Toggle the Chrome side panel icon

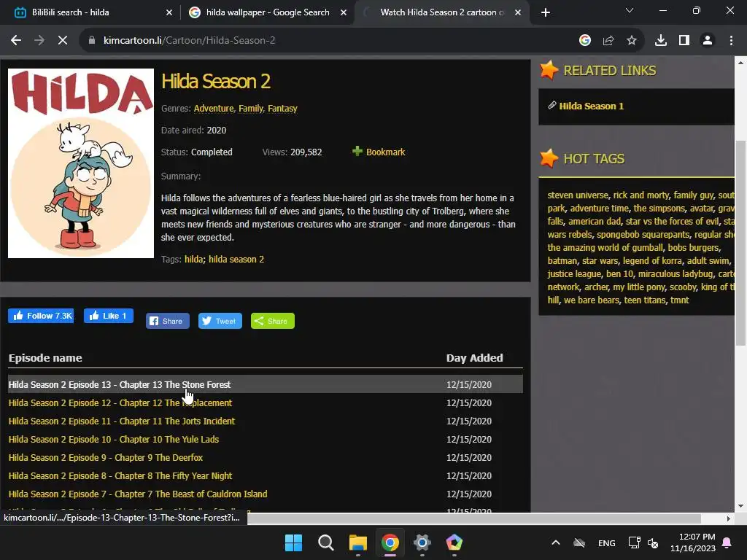pos(684,41)
